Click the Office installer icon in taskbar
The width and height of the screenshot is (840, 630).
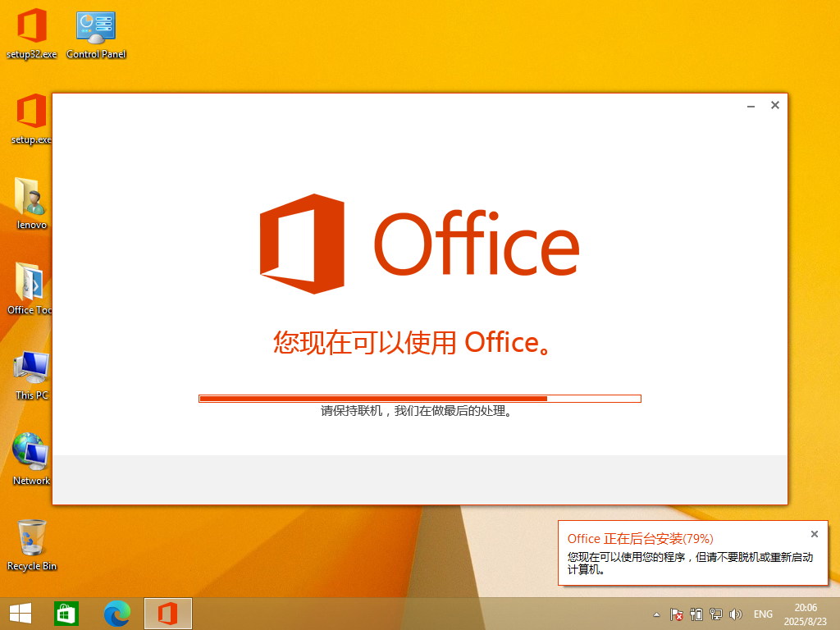tap(168, 613)
